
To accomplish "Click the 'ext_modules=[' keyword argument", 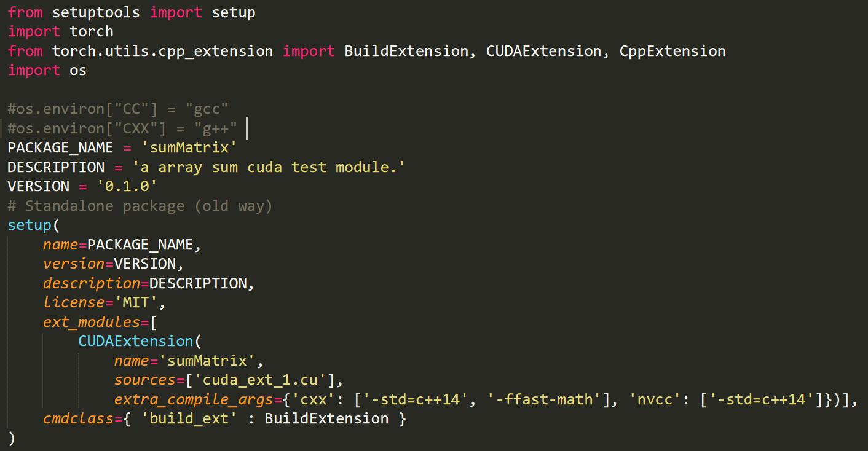I will 101,322.
